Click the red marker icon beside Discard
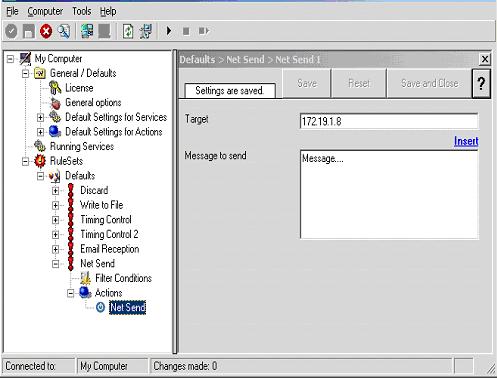The width and height of the screenshot is (497, 379). (71, 190)
